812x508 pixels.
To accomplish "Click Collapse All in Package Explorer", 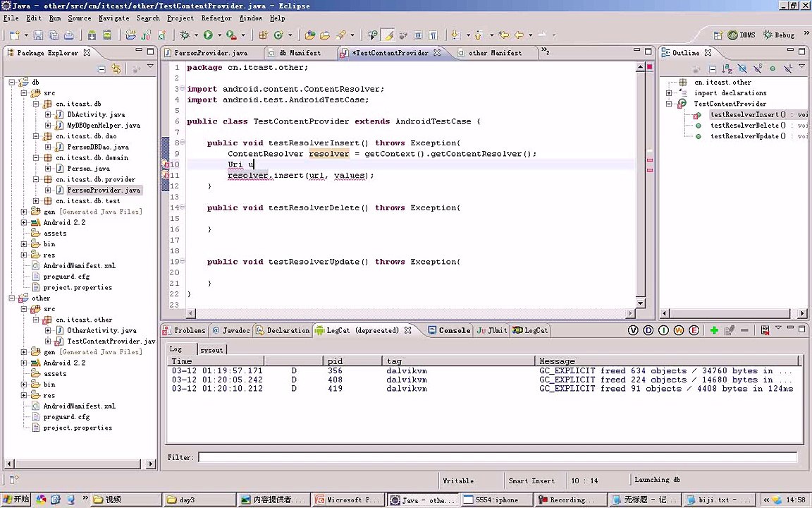I will (101, 69).
